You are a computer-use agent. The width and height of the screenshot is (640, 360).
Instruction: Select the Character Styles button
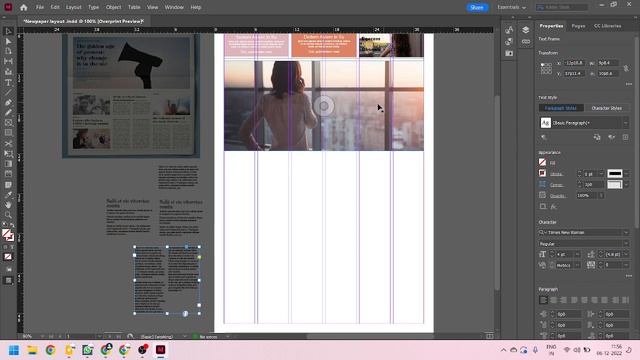[x=607, y=108]
